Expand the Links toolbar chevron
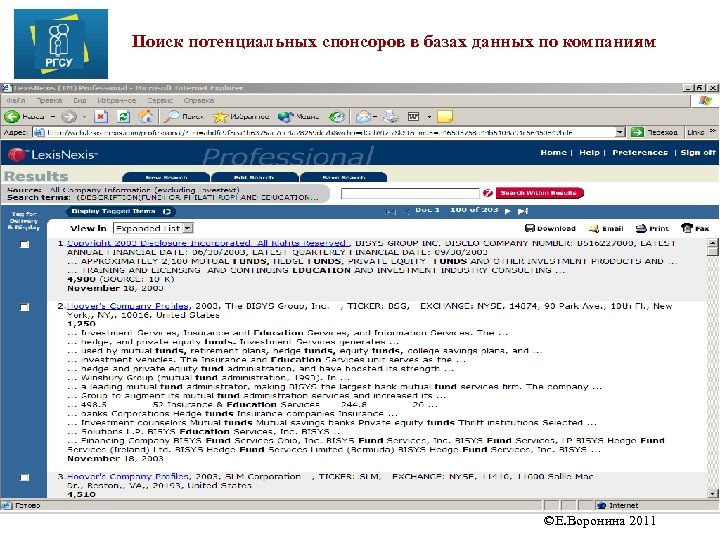Image resolution: width=720 pixels, height=540 pixels. (x=713, y=132)
